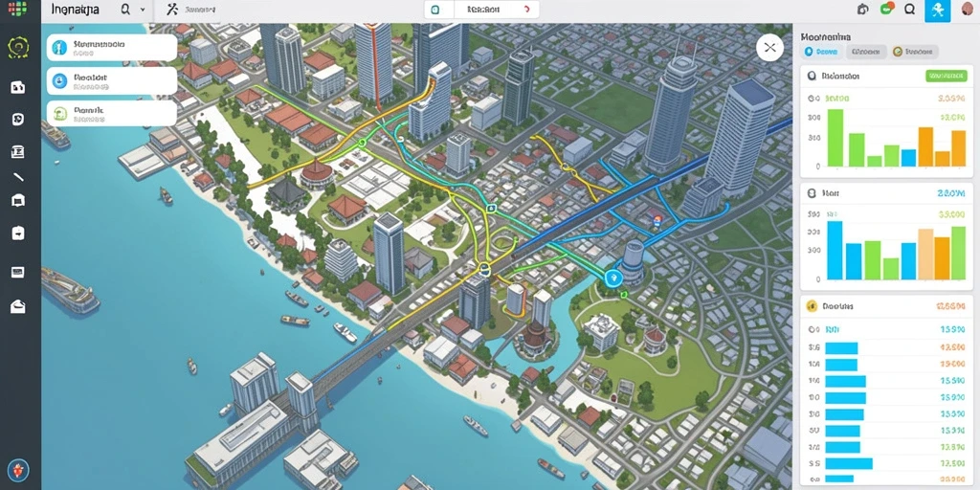Close the map overlay with the X button
The image size is (980, 490).
[770, 48]
